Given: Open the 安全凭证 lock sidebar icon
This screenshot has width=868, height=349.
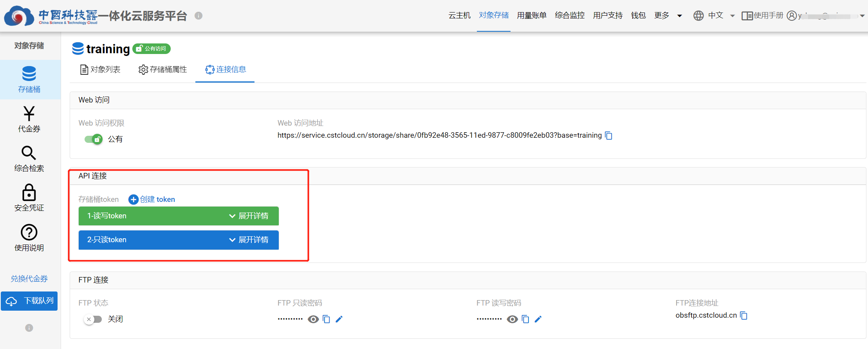Looking at the screenshot, I should click(x=29, y=192).
